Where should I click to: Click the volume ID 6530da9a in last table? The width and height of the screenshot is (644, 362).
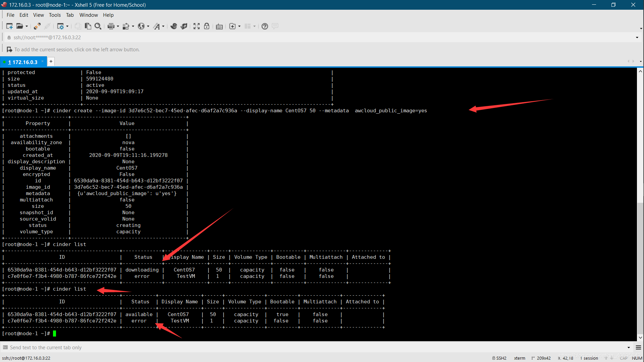point(62,314)
